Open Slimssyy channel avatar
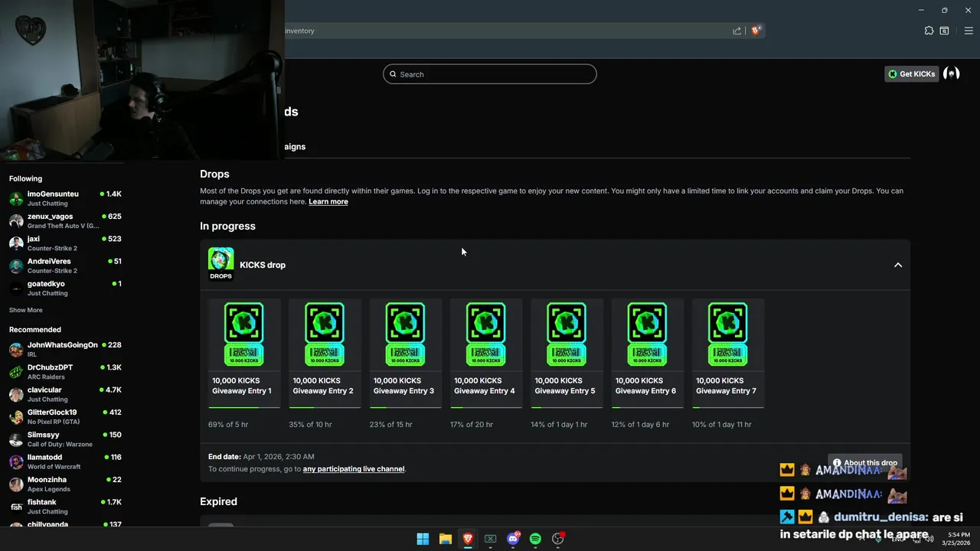 (16, 439)
